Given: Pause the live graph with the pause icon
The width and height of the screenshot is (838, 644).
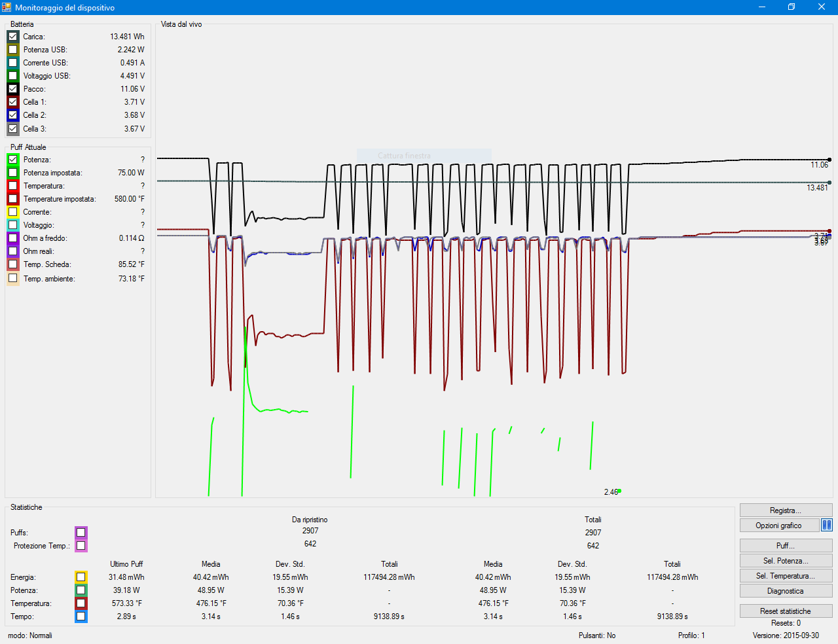Looking at the screenshot, I should click(826, 525).
